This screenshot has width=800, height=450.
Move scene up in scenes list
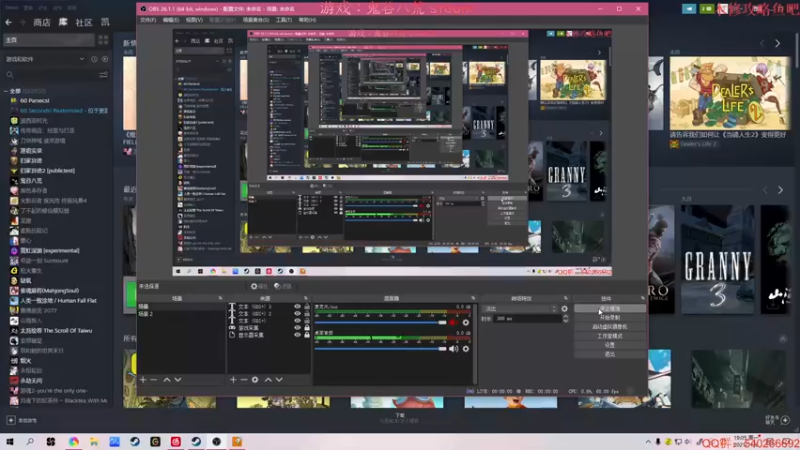point(167,380)
